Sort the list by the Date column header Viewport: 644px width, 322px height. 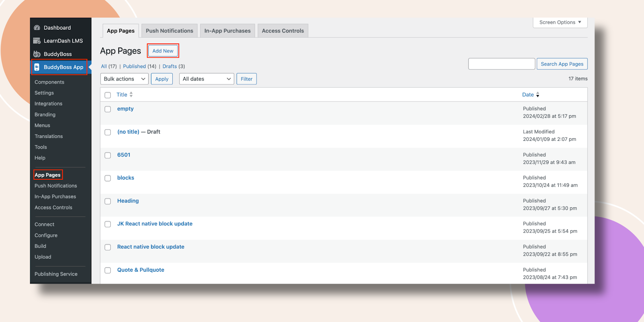pyautogui.click(x=528, y=95)
